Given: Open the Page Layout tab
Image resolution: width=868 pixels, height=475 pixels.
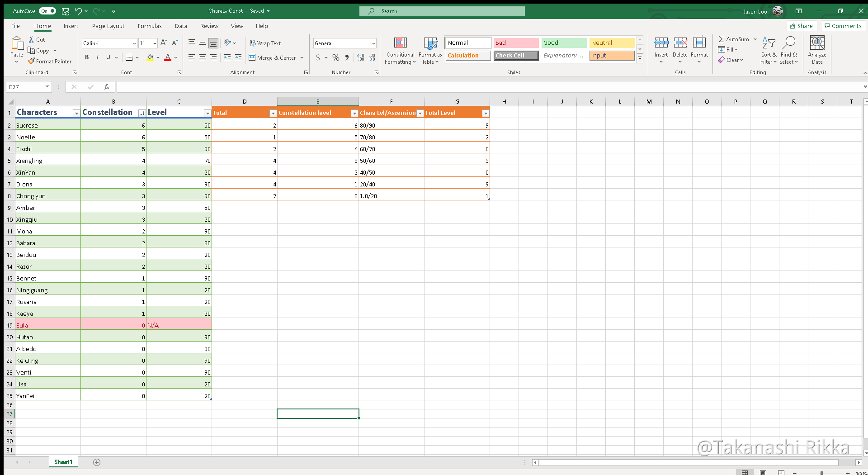Looking at the screenshot, I should point(108,26).
